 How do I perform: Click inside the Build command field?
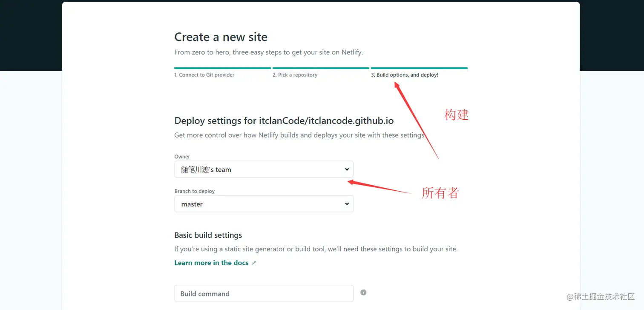click(x=264, y=293)
